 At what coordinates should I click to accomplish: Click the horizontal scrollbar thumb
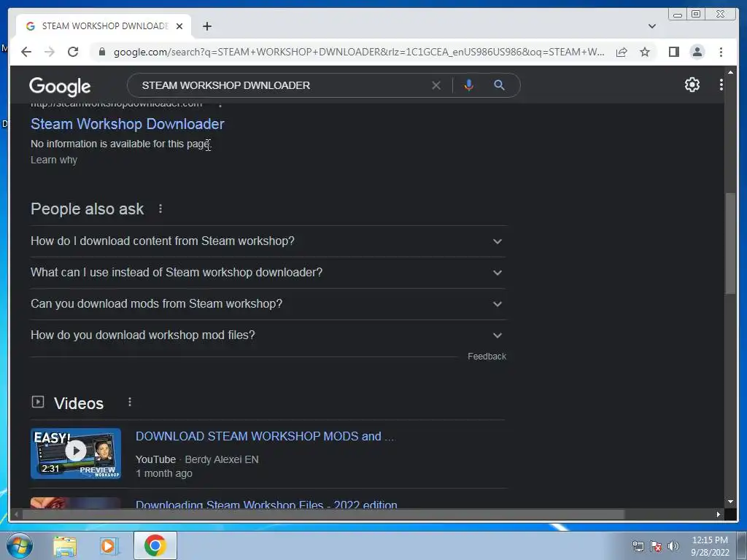(x=323, y=514)
